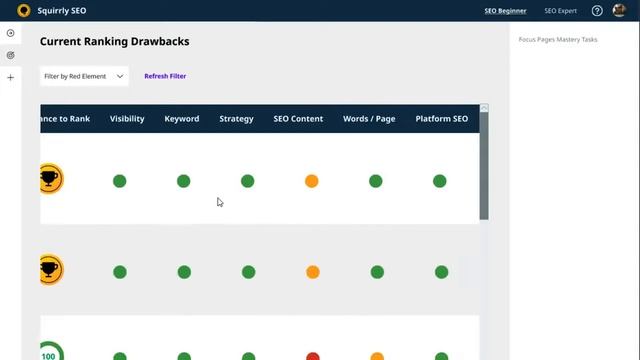
Task: Click the table vertical scrollbar thumb
Action: pyautogui.click(x=484, y=166)
